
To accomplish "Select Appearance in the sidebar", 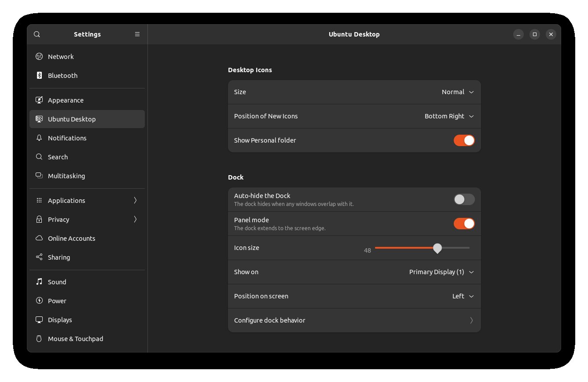I will [x=87, y=100].
